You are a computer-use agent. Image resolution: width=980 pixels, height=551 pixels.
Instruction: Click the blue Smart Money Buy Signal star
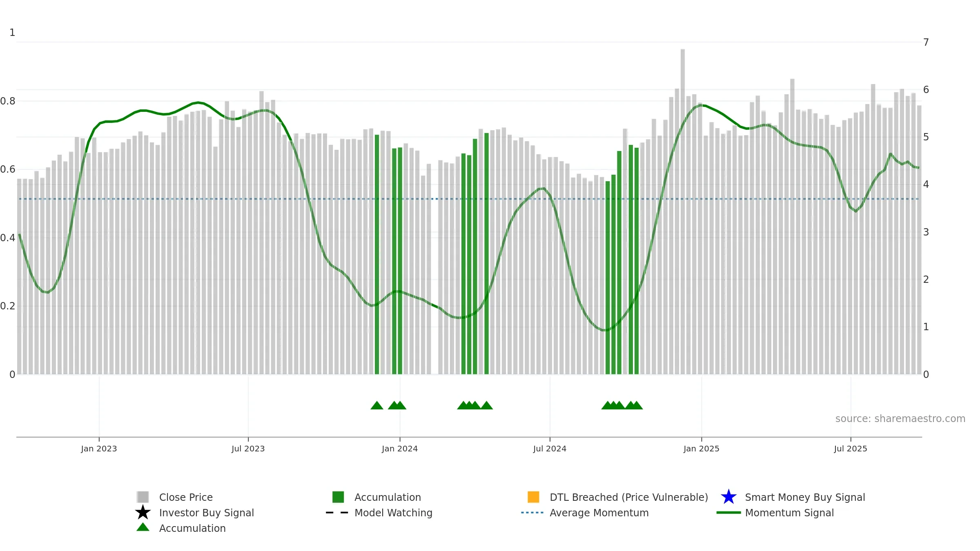(x=728, y=497)
